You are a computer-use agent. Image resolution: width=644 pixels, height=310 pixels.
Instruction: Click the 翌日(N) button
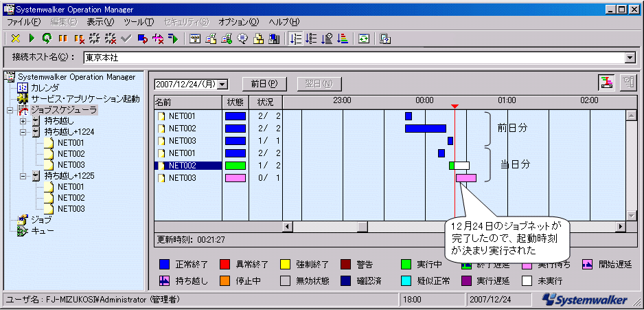click(x=319, y=84)
